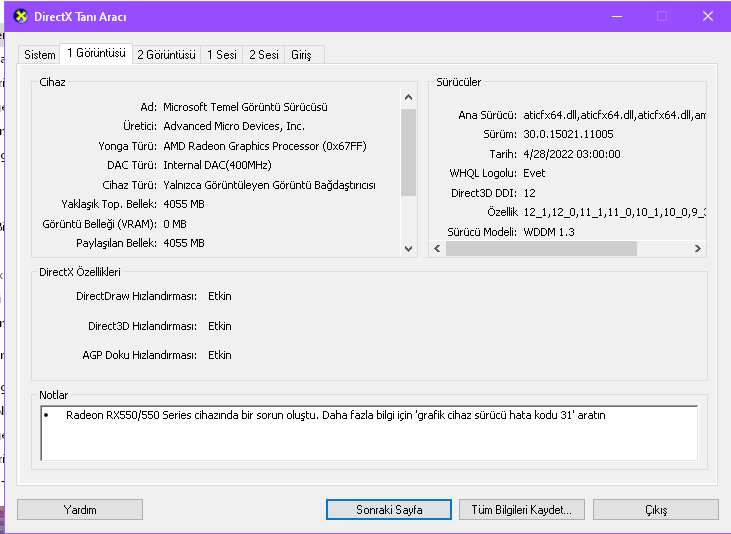Switch to the Sistem tab
The image size is (731, 534).
(40, 55)
